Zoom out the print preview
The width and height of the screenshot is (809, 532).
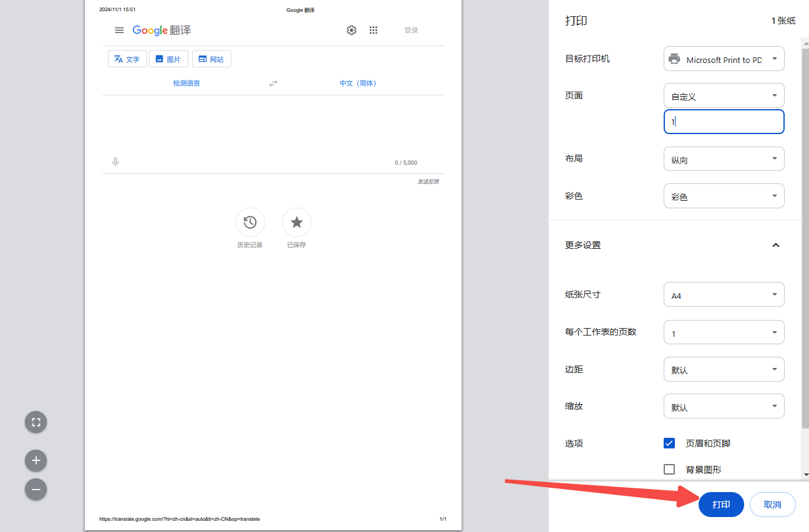[36, 490]
